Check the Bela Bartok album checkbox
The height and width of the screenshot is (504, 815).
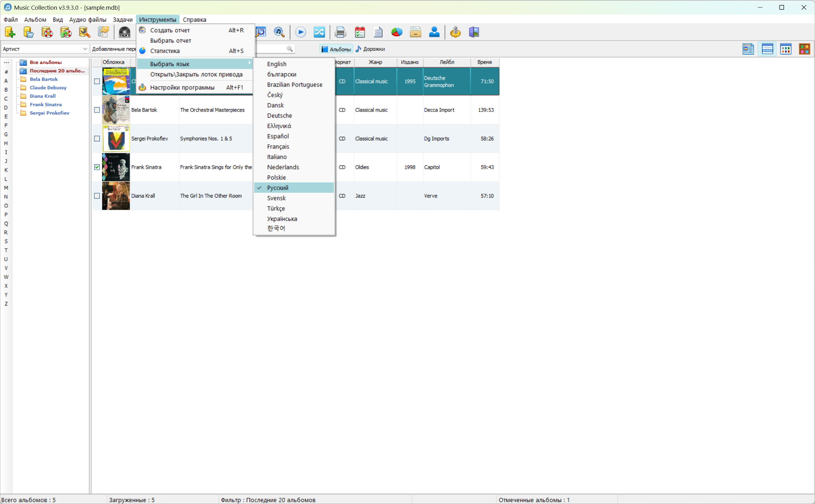97,110
